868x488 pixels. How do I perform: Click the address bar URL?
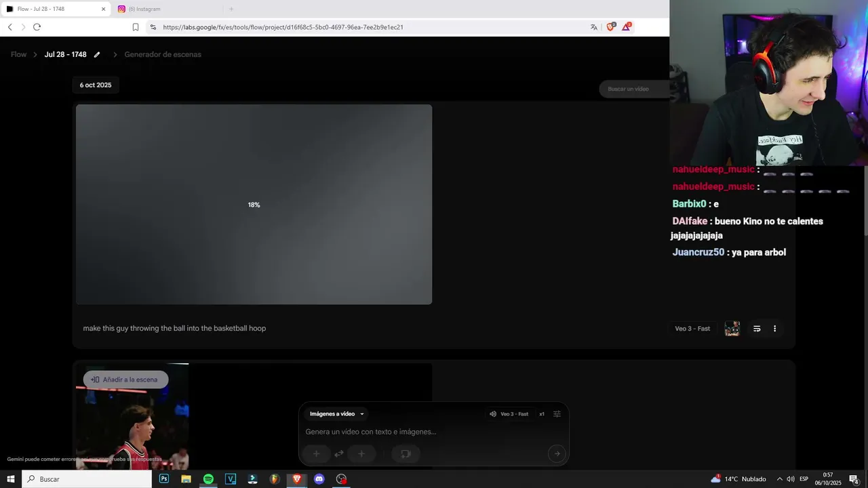[x=283, y=27]
